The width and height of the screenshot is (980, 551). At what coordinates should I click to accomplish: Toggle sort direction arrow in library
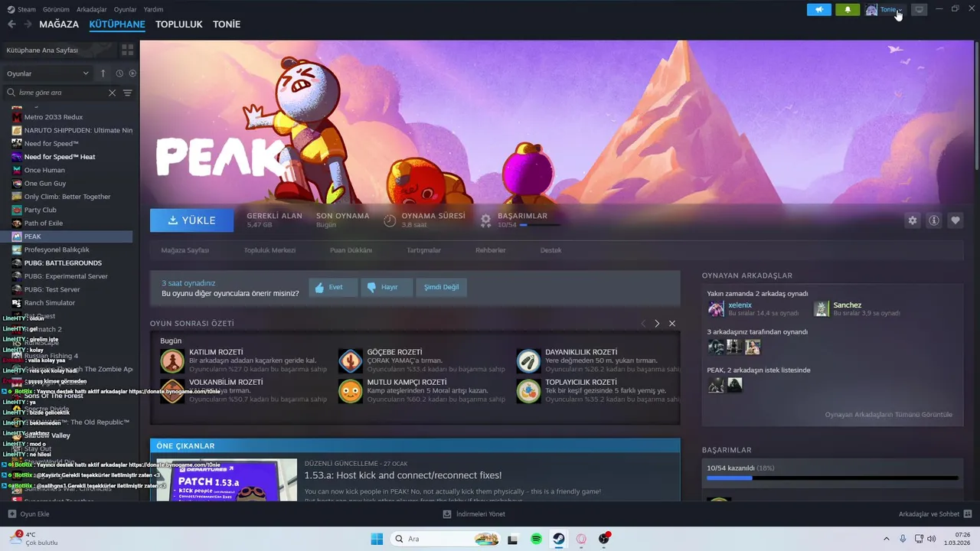click(103, 73)
